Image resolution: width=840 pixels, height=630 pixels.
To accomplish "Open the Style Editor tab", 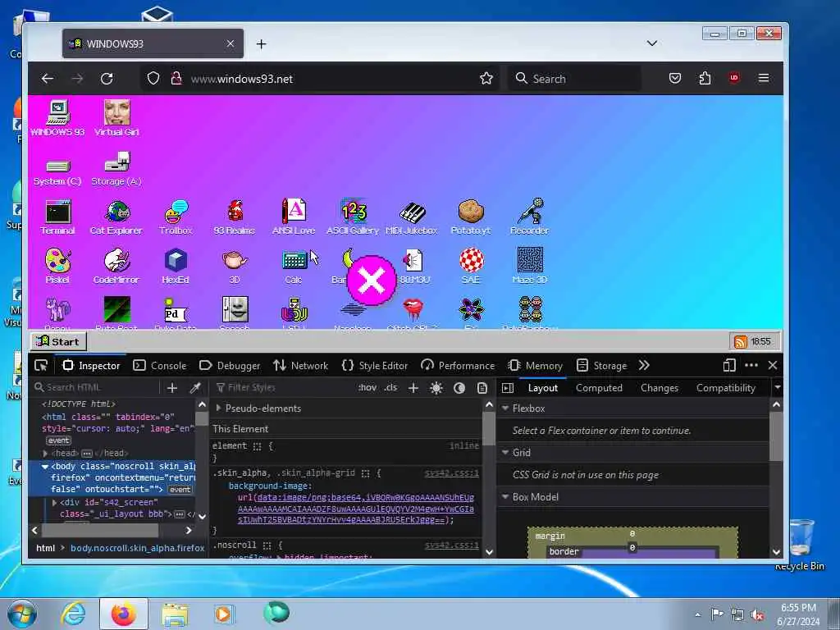I will click(x=375, y=365).
